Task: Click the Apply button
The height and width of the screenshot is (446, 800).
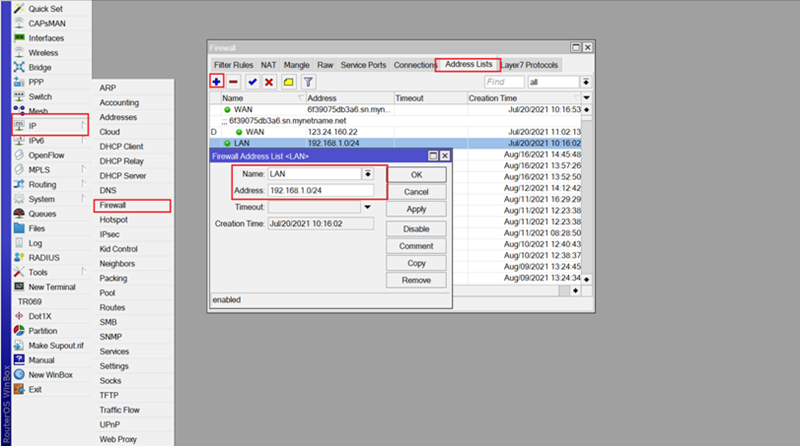Action: pos(416,208)
